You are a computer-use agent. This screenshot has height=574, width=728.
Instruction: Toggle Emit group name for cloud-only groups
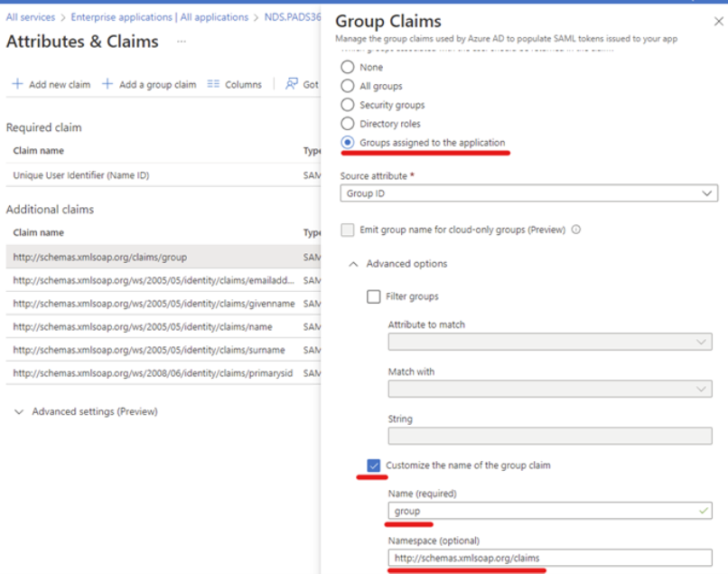click(x=347, y=230)
